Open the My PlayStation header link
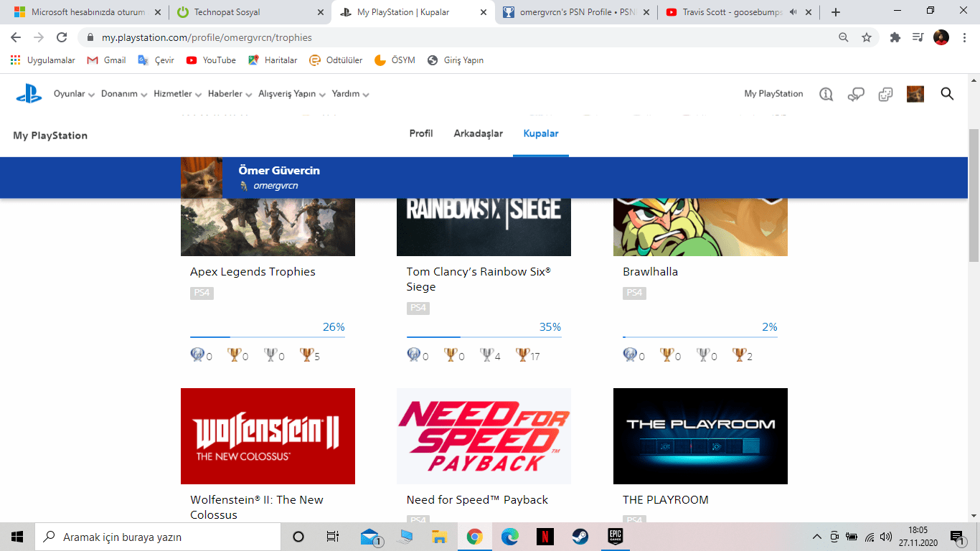Screen dimensions: 980x551 (x=773, y=94)
